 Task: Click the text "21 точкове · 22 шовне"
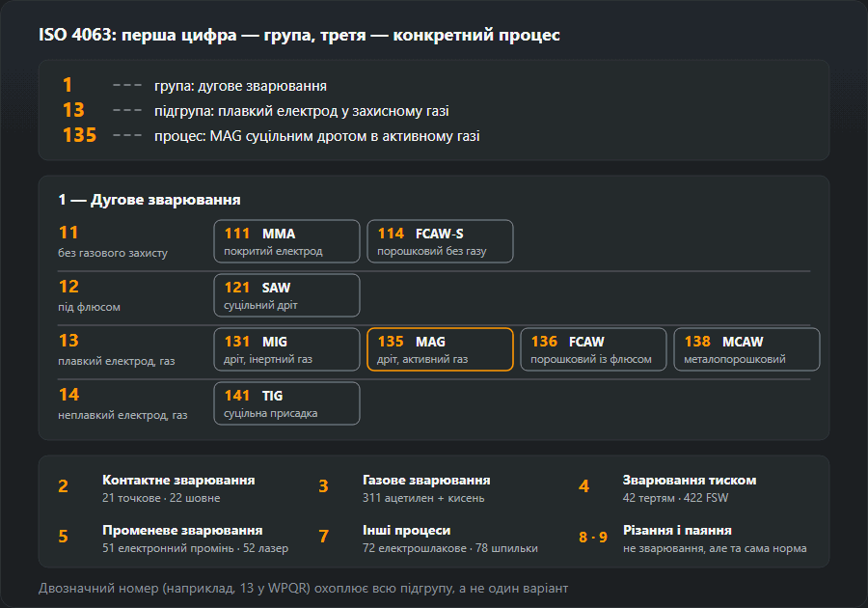(161, 498)
